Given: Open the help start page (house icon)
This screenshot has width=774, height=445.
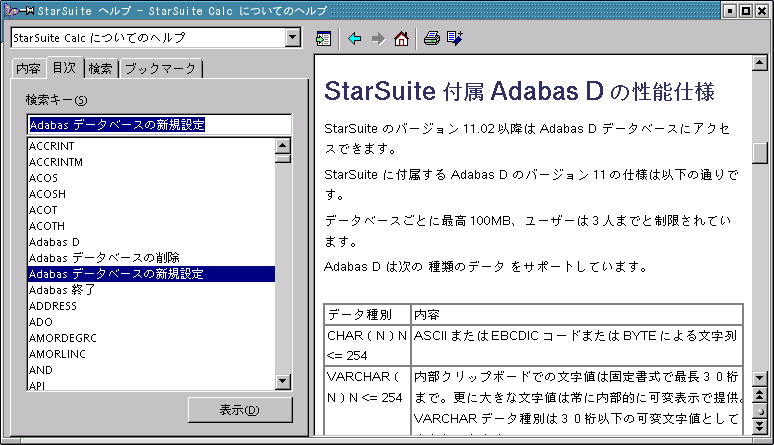Looking at the screenshot, I should 401,39.
